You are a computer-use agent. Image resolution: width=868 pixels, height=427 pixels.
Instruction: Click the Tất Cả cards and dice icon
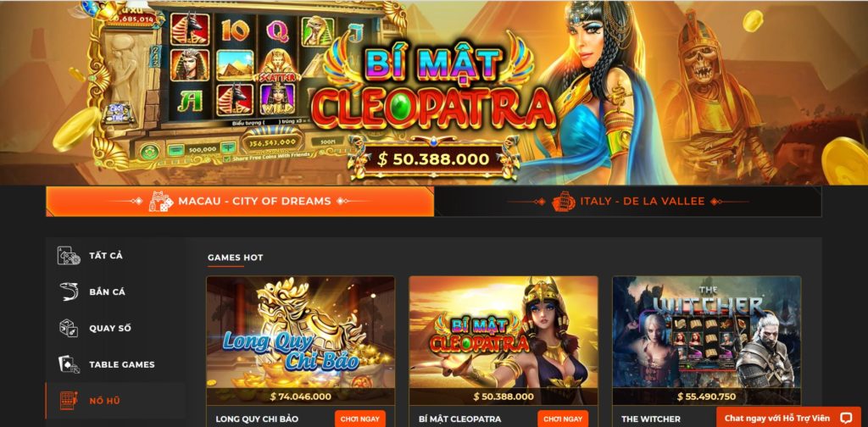pyautogui.click(x=69, y=256)
